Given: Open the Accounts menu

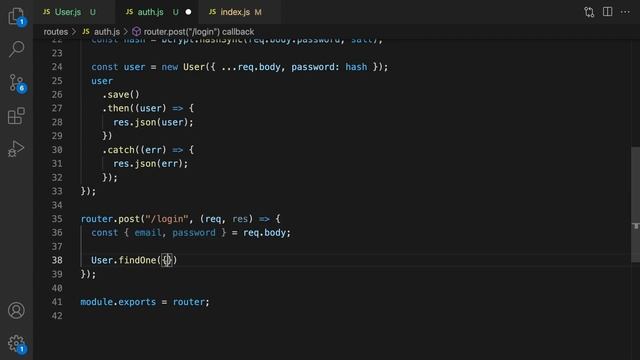Looking at the screenshot, I should coord(16,310).
